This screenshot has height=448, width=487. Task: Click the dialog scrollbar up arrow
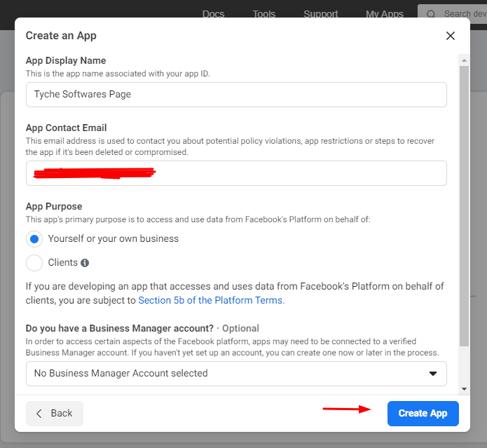(464, 60)
